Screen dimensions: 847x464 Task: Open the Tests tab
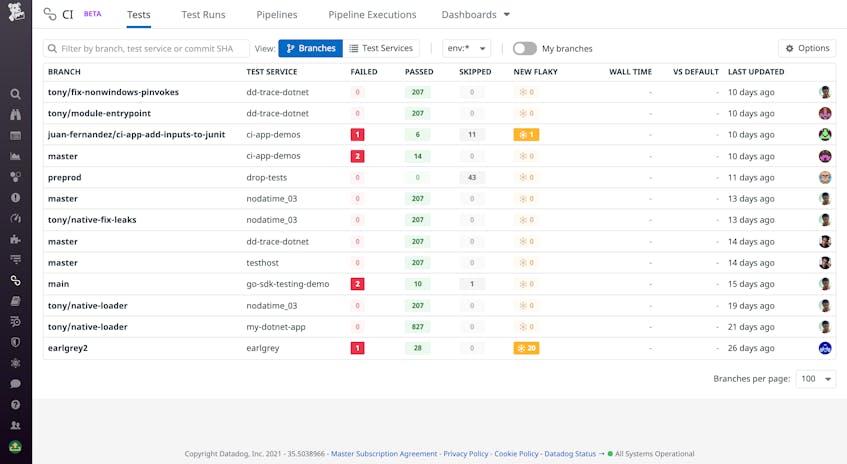point(139,15)
